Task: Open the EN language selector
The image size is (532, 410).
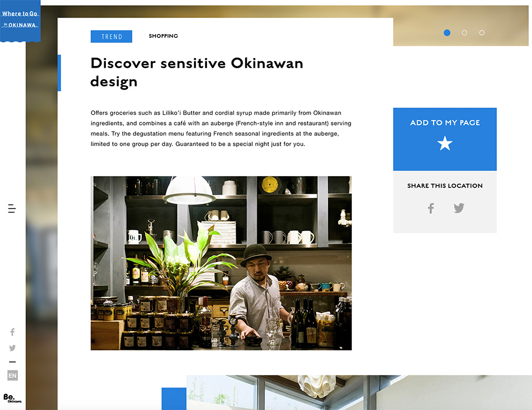Action: point(13,375)
